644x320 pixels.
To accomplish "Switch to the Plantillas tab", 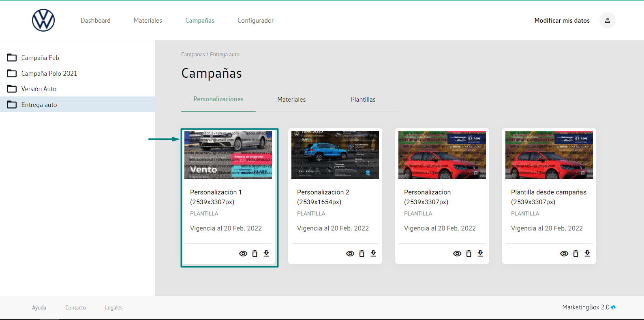I will [363, 99].
